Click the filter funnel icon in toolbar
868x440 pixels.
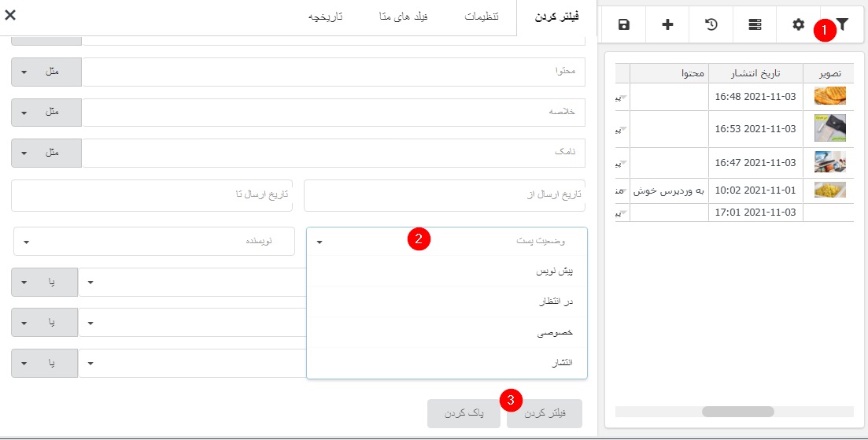(842, 25)
